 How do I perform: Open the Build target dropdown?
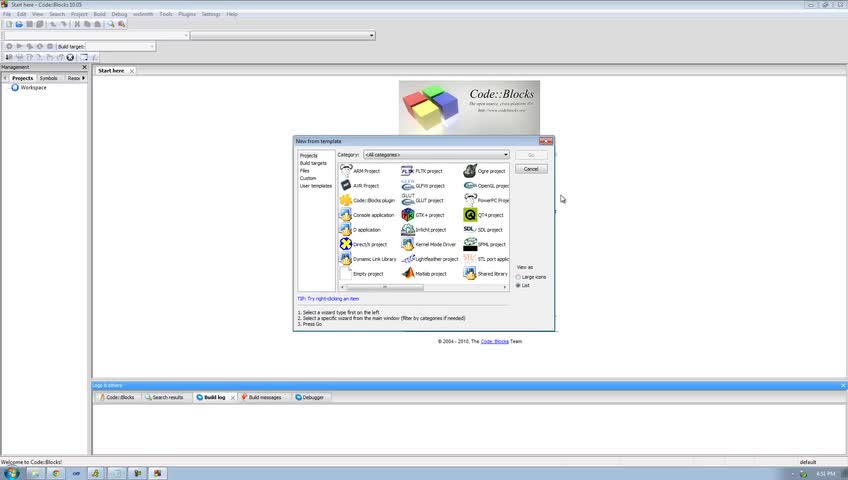pos(121,46)
